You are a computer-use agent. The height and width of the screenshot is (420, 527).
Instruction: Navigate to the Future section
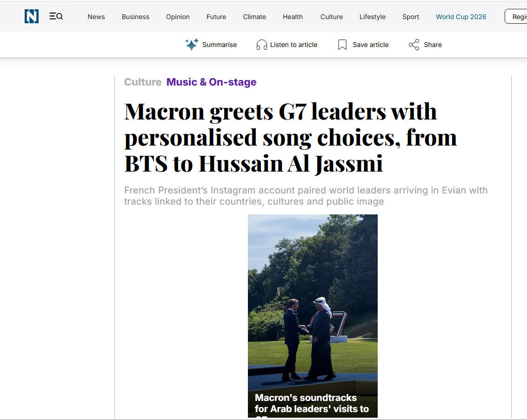(x=216, y=17)
